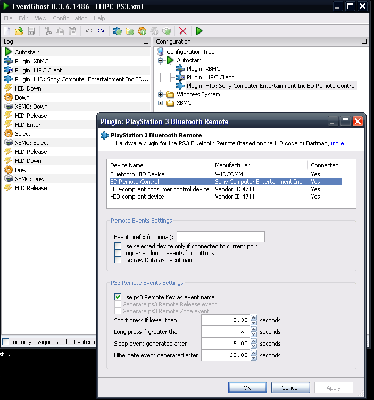The image size is (374, 400).
Task: Untick 'Use ps3 Remote Key as event name'
Action: 118,297
